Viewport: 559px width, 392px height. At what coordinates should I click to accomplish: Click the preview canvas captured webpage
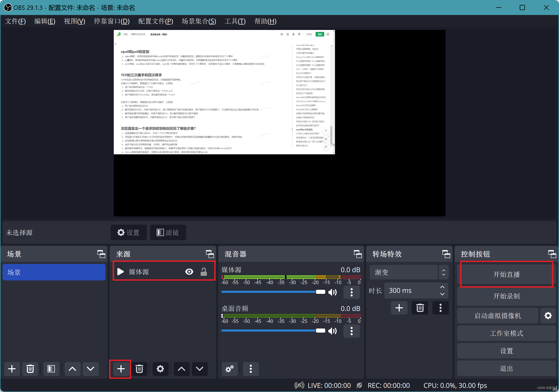(x=224, y=92)
